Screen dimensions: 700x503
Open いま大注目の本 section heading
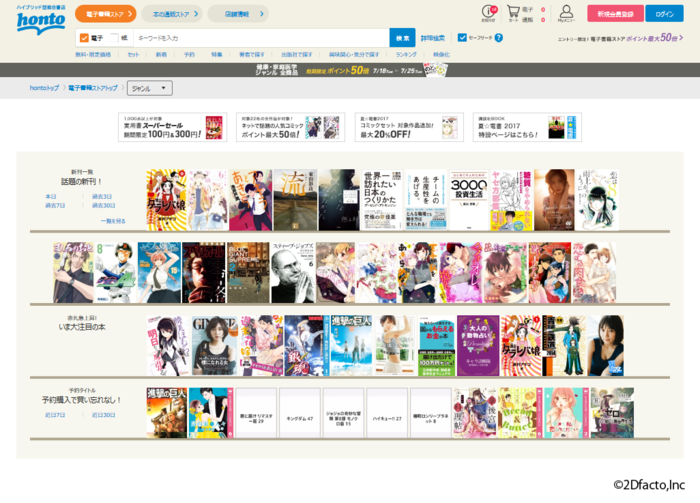[x=82, y=327]
